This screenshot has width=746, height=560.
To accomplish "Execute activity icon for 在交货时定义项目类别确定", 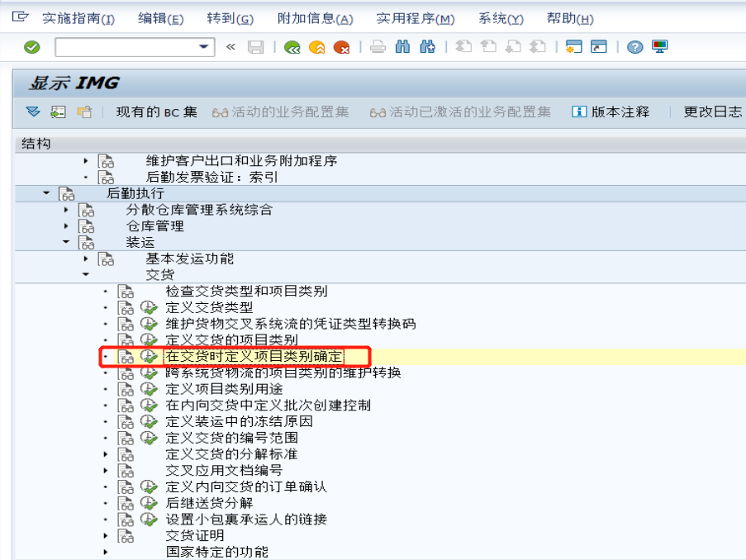I will pos(149,356).
